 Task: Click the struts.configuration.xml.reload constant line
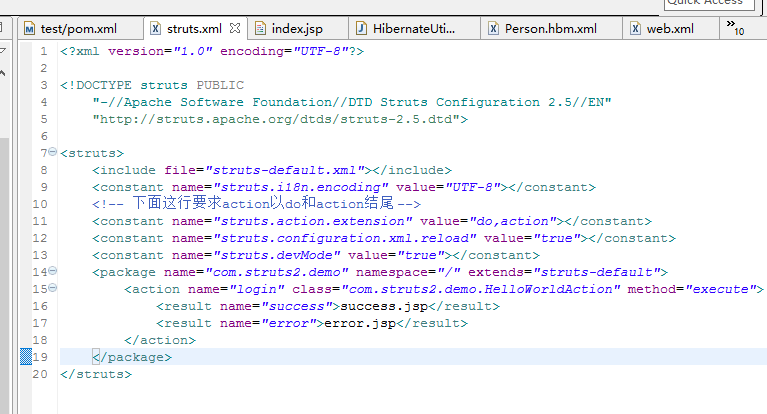384,238
